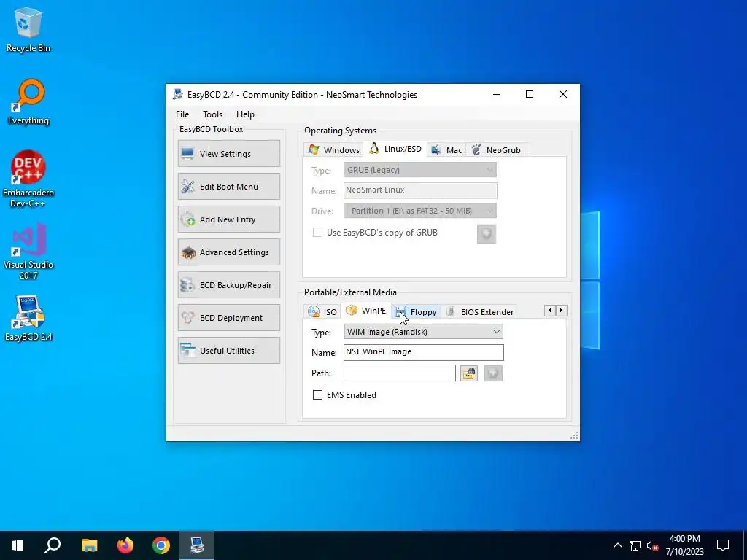Open File Explorer from taskbar

(89, 545)
